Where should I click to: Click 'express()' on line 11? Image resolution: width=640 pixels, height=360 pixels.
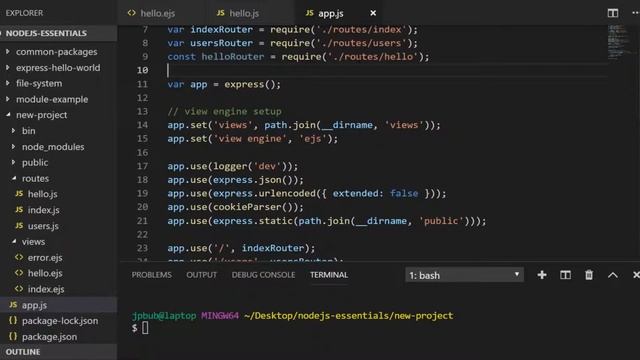point(250,84)
